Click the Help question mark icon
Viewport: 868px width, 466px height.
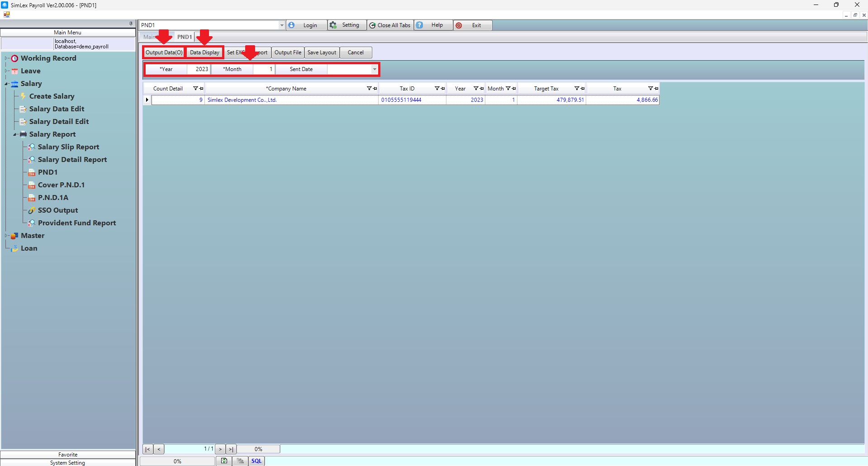(420, 25)
